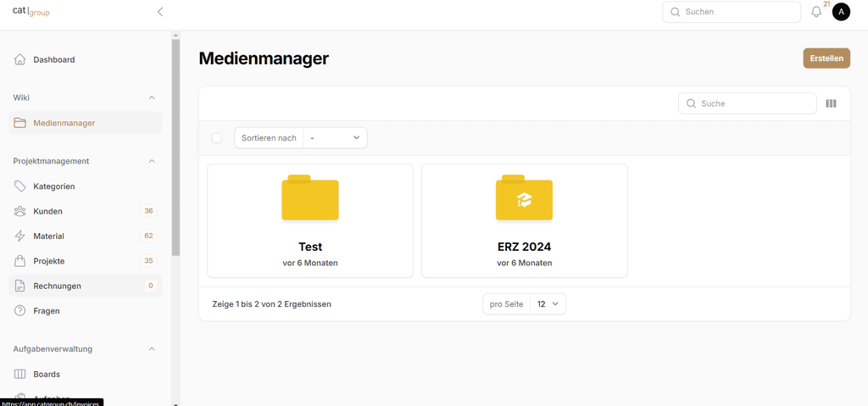Open Fragen menu item
This screenshot has height=406, width=868.
pyautogui.click(x=86, y=311)
